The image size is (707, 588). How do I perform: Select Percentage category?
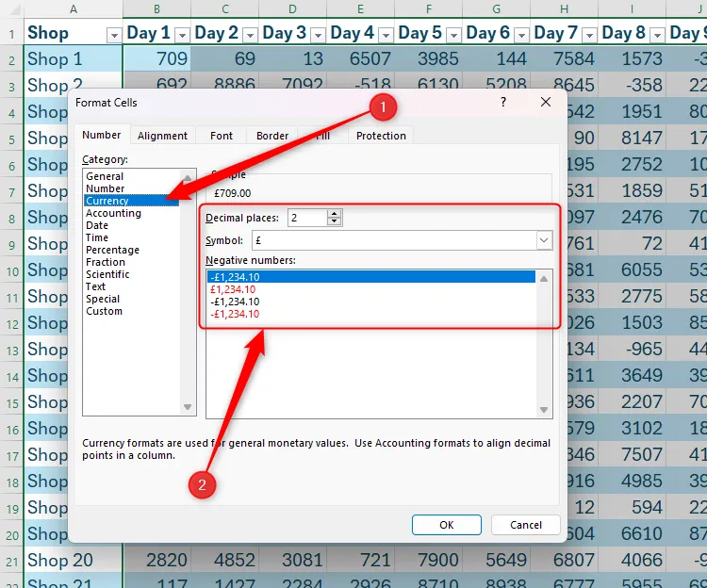pos(112,250)
